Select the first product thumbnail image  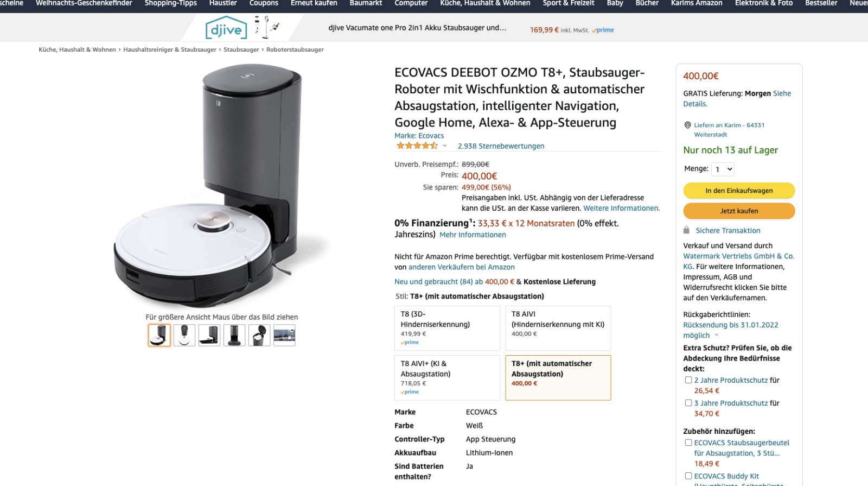(x=159, y=335)
